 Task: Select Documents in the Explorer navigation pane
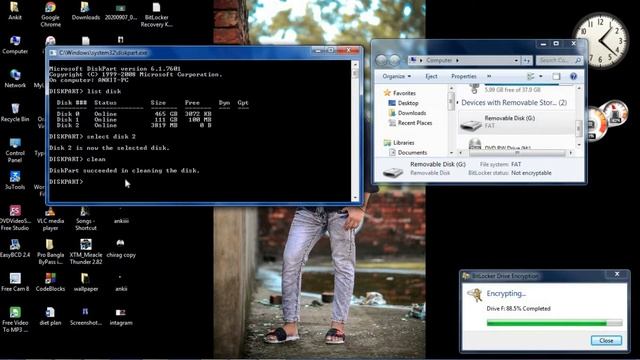(408, 152)
